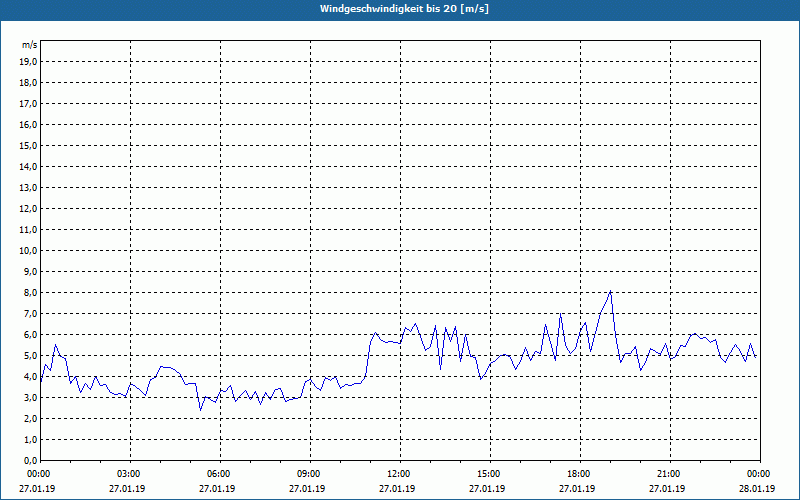
Task: Click the '00:00' label above 28.01.19
Action: [759, 474]
